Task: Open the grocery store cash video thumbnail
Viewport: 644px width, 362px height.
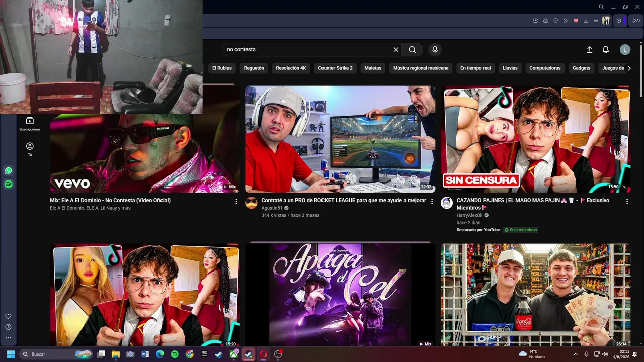Action: coord(535,296)
